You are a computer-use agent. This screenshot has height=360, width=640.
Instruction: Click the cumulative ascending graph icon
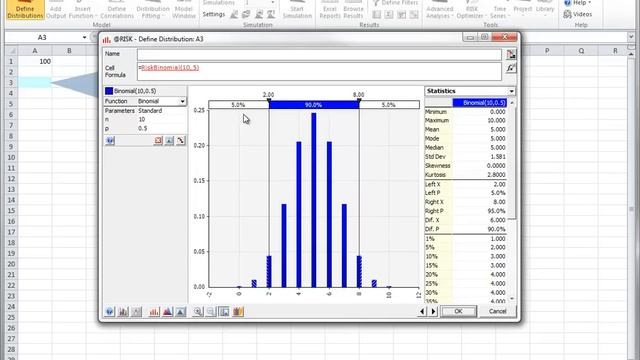[x=167, y=312]
